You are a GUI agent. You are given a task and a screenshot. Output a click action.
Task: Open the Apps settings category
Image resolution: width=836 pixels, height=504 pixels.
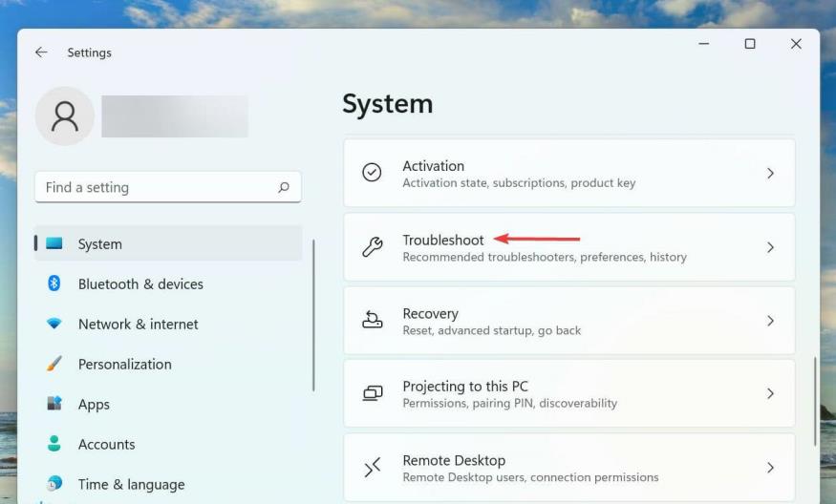[x=168, y=404]
